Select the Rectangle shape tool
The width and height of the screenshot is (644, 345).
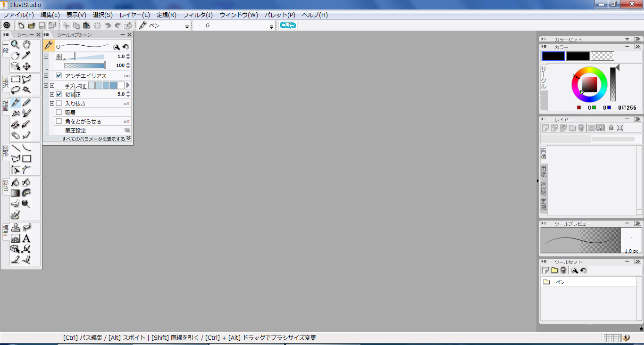pos(26,159)
